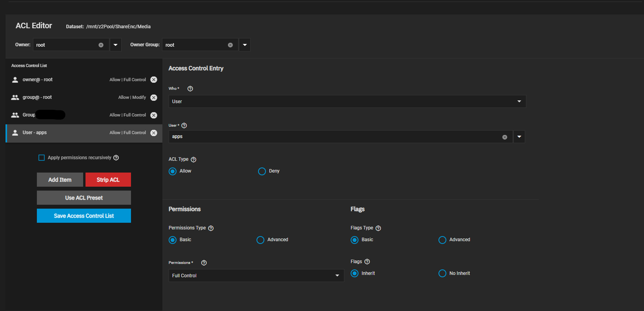Show help for the Flags option
Image resolution: width=644 pixels, height=311 pixels.
point(367,262)
